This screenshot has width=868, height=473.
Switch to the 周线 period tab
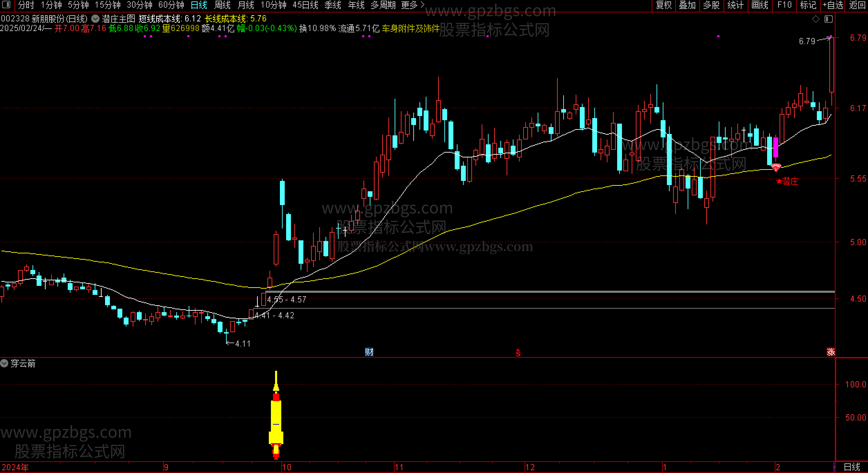coord(222,5)
